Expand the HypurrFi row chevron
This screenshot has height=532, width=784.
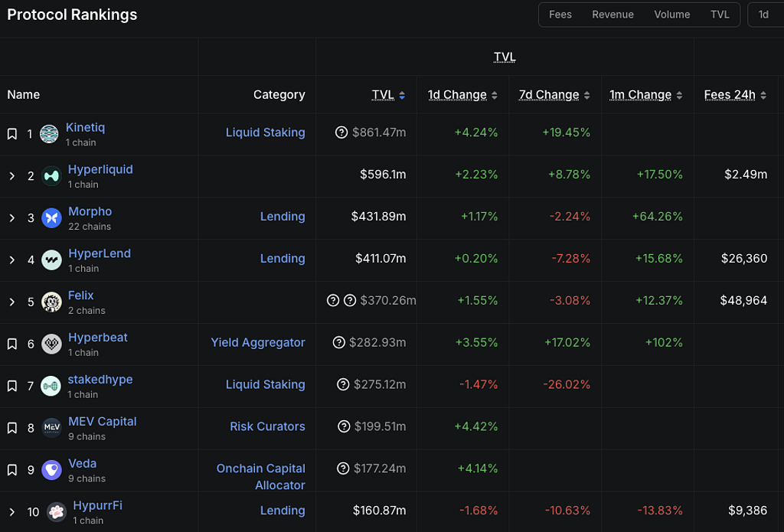(x=12, y=512)
